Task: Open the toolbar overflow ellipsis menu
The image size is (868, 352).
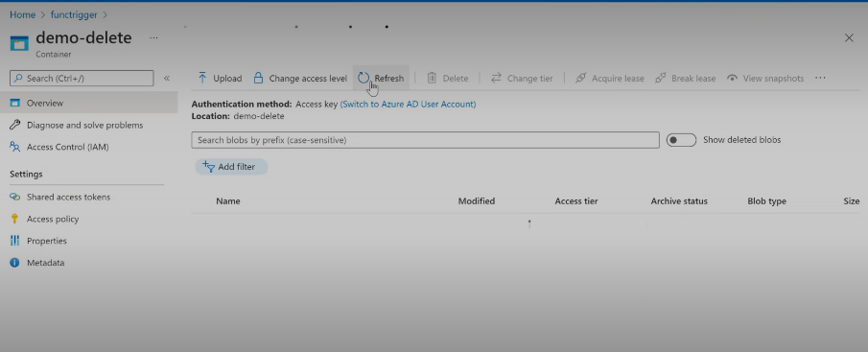Action: (x=820, y=78)
